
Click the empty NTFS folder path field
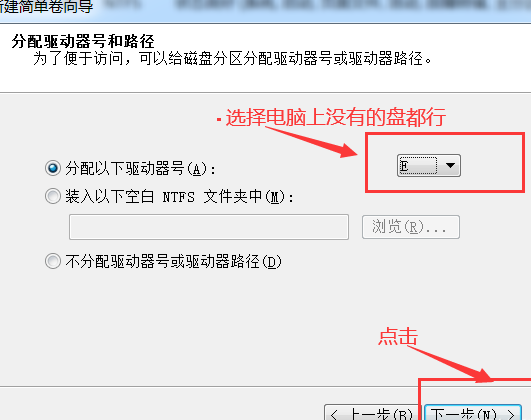point(209,227)
